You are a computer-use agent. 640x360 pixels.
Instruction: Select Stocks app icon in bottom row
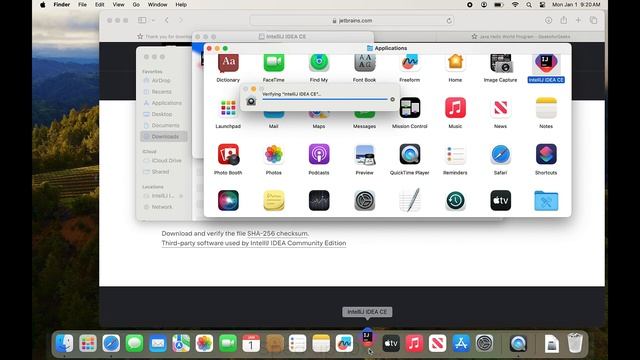[x=319, y=200]
